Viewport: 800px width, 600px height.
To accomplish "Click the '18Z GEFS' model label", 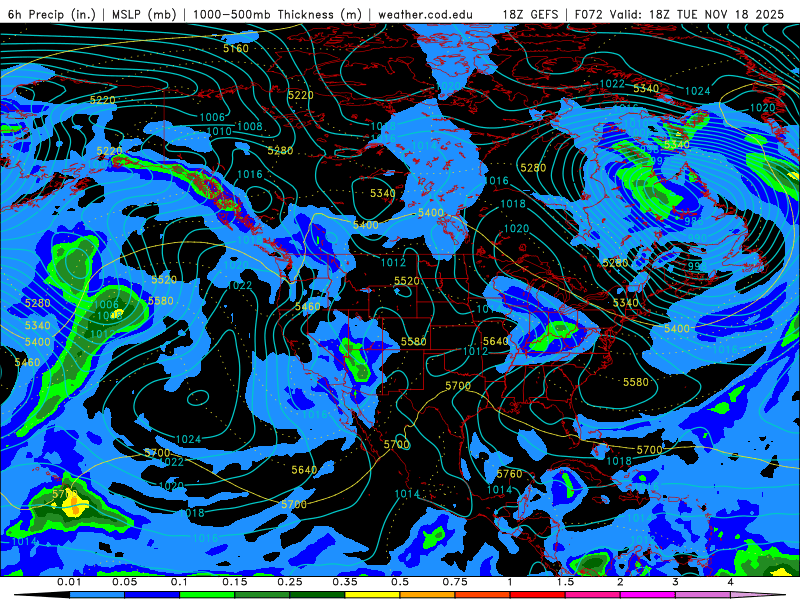I will point(531,14).
